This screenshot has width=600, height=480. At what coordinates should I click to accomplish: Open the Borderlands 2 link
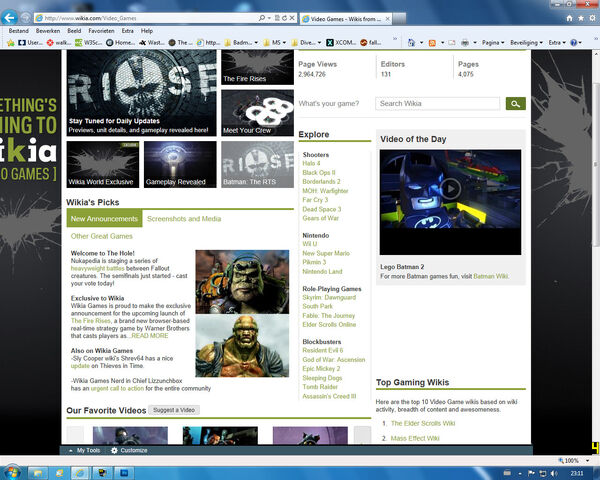tap(321, 181)
